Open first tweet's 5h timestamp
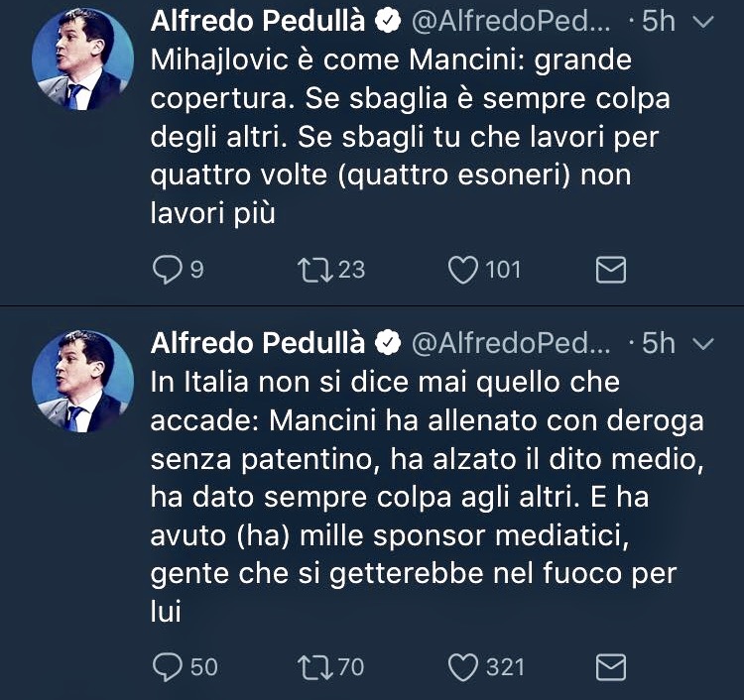744x700 pixels. pyautogui.click(x=658, y=22)
